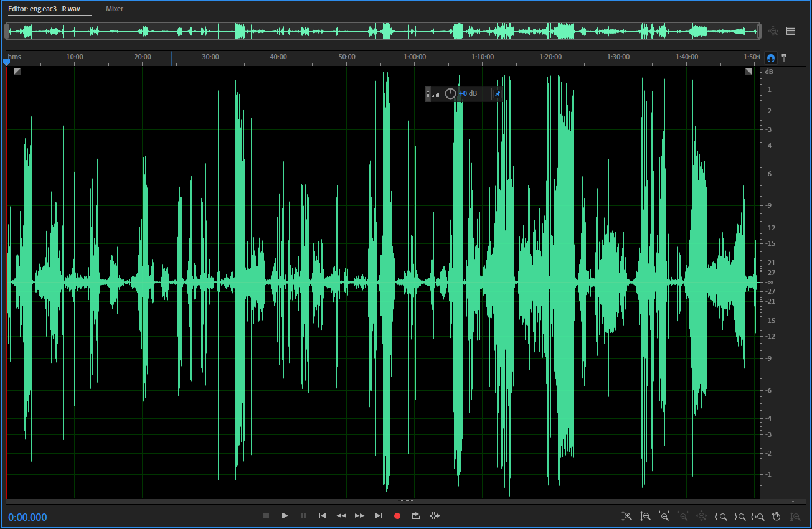Click the Zoom In Time icon
The image size is (812, 529).
[x=664, y=516]
